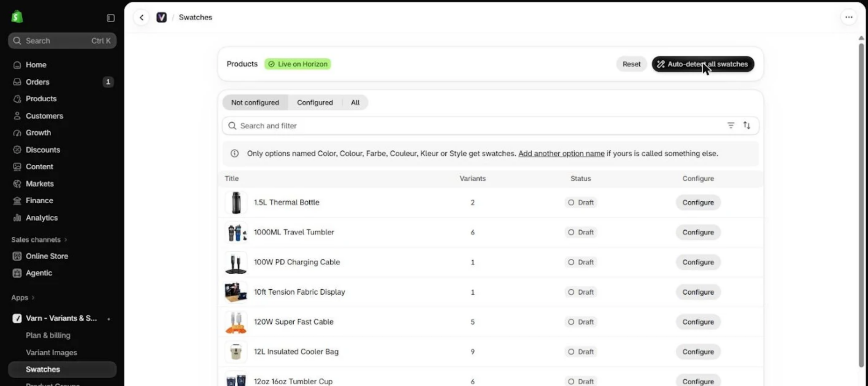This screenshot has width=868, height=386.
Task: Click the filter icon in the search bar
Action: [731, 125]
